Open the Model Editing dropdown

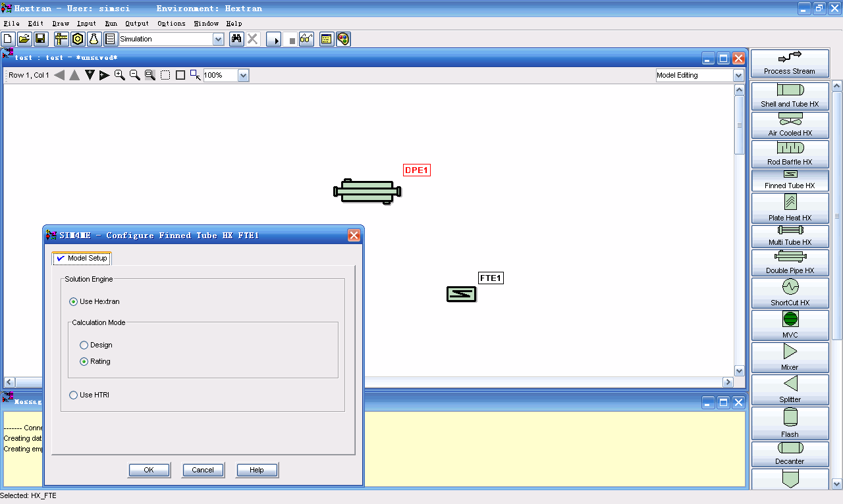[738, 76]
